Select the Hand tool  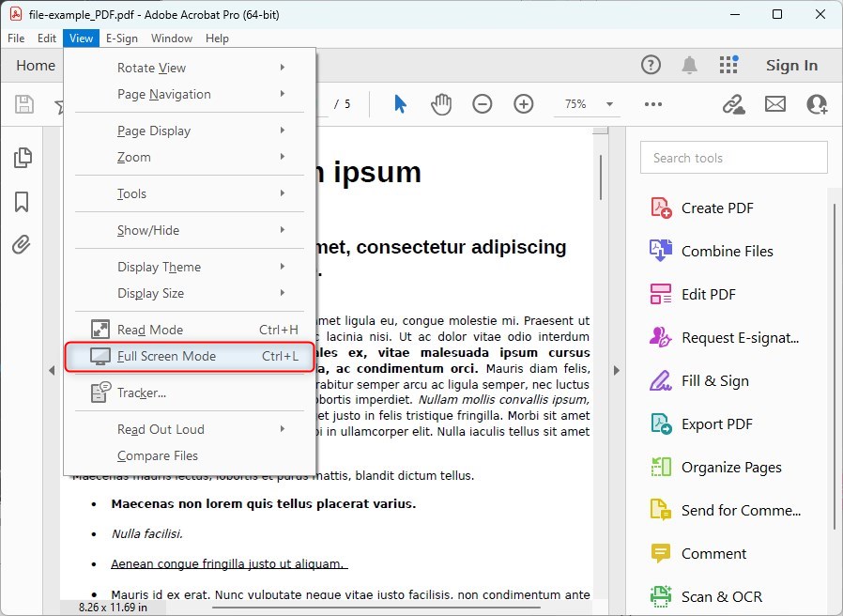click(x=441, y=104)
